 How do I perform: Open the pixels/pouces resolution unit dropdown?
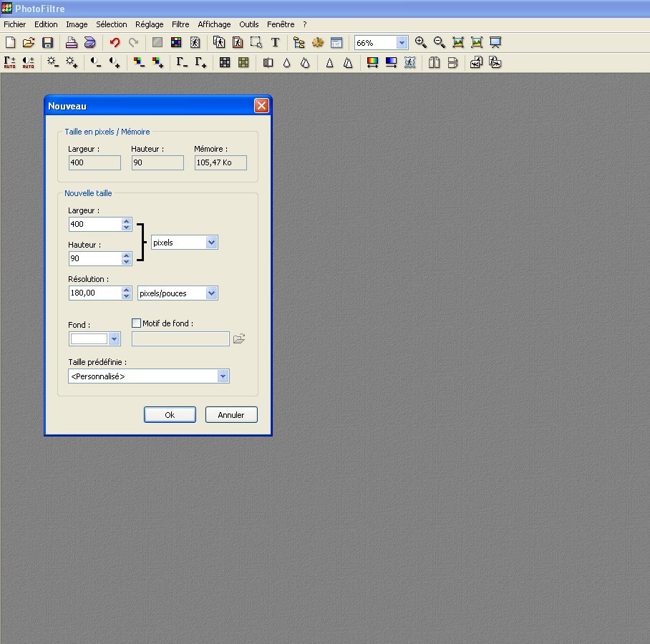coord(211,293)
